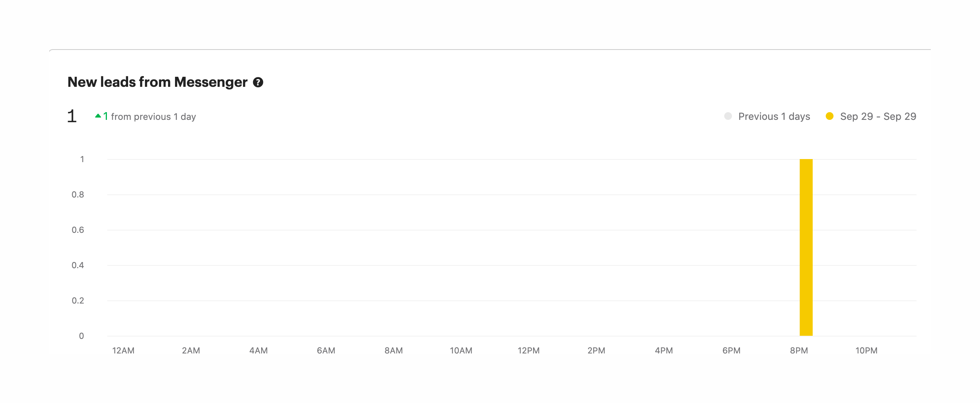The height and width of the screenshot is (403, 980).
Task: Click the 4PM x-axis label
Action: (x=664, y=350)
